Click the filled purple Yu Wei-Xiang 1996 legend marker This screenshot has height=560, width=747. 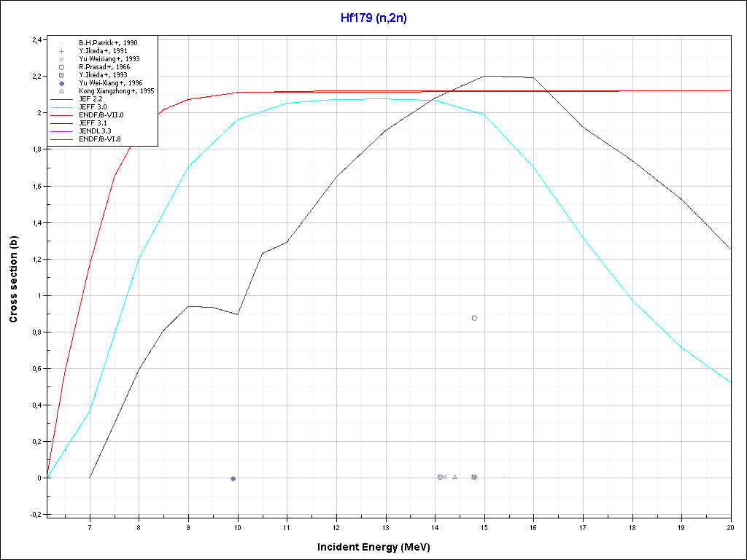(x=62, y=83)
